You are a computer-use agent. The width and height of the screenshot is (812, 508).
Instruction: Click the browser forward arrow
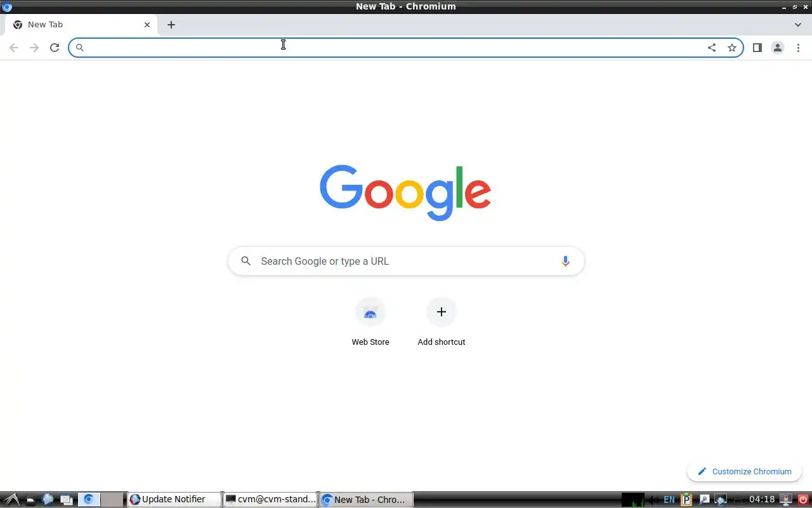click(34, 48)
